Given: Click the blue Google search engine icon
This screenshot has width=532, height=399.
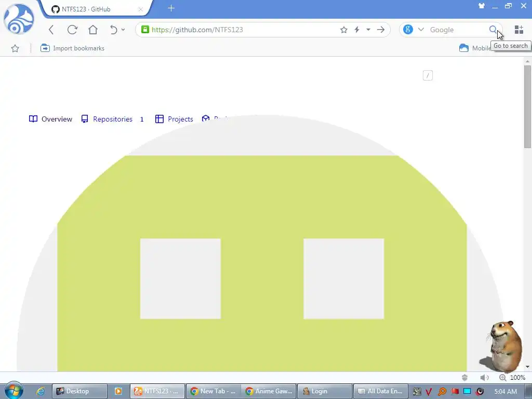Looking at the screenshot, I should click(x=408, y=30).
